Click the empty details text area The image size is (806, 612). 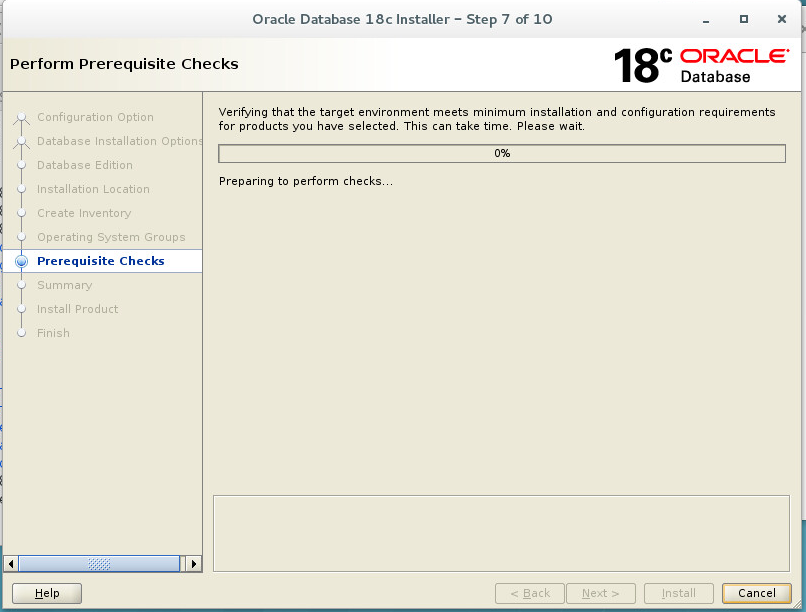[501, 533]
